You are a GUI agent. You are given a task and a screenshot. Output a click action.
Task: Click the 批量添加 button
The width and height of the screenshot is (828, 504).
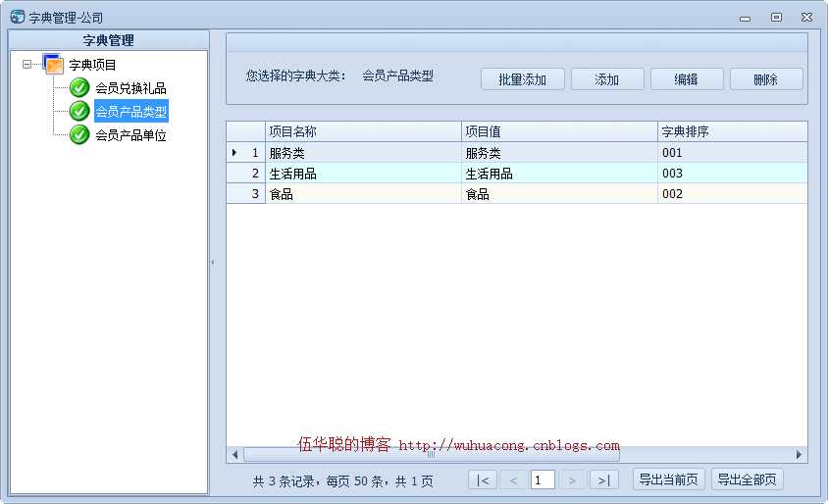[x=522, y=79]
